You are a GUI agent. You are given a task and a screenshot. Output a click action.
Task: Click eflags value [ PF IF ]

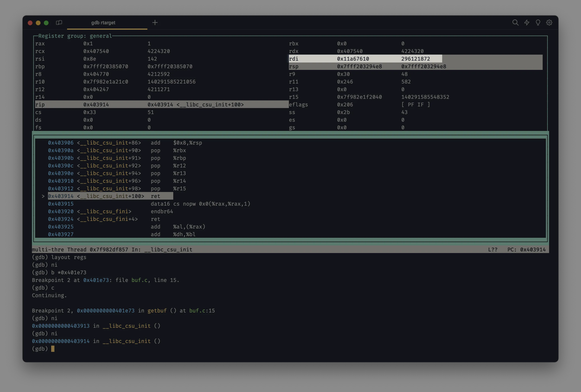416,104
